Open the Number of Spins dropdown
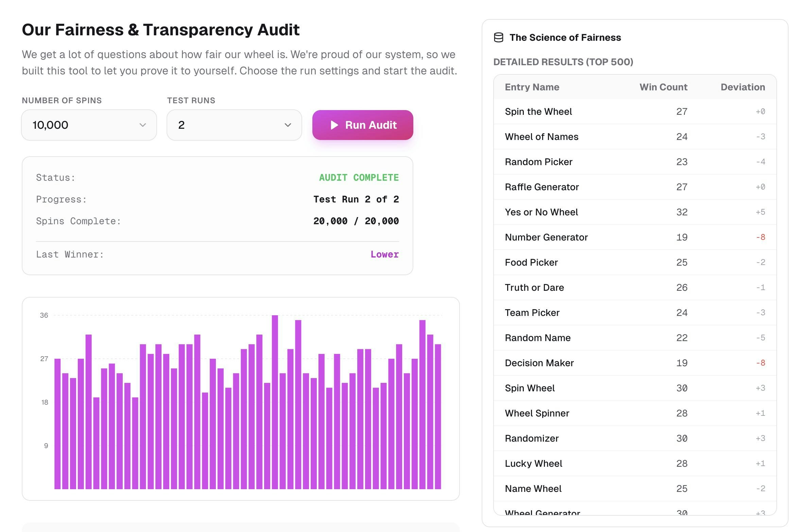The image size is (809, 532). (x=89, y=125)
